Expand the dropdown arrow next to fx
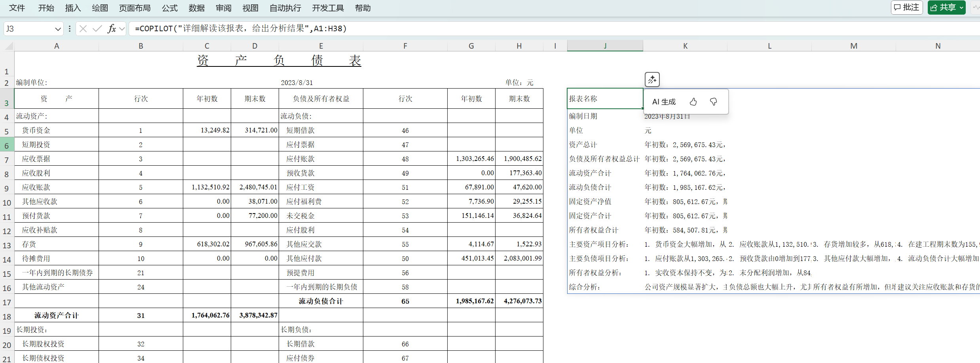This screenshot has height=363, width=980. [x=122, y=28]
